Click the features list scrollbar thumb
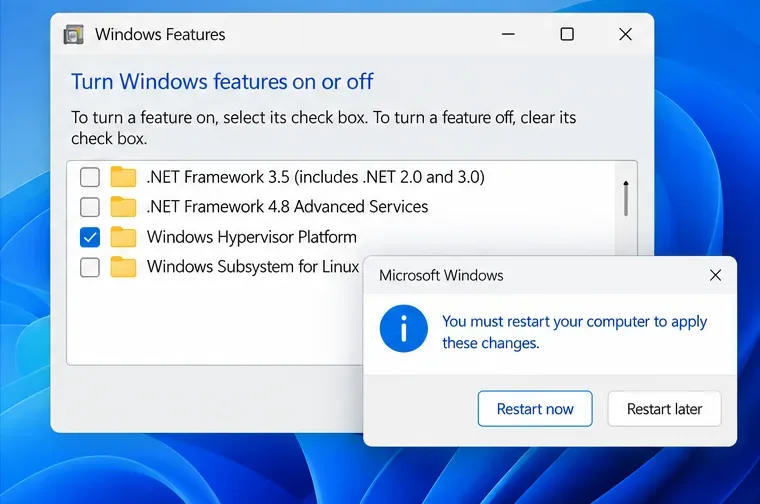The width and height of the screenshot is (760, 504). click(626, 199)
